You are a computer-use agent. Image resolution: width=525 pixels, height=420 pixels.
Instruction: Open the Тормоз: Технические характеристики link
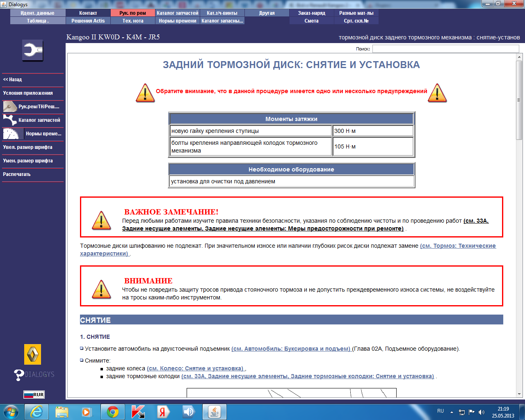288,250
